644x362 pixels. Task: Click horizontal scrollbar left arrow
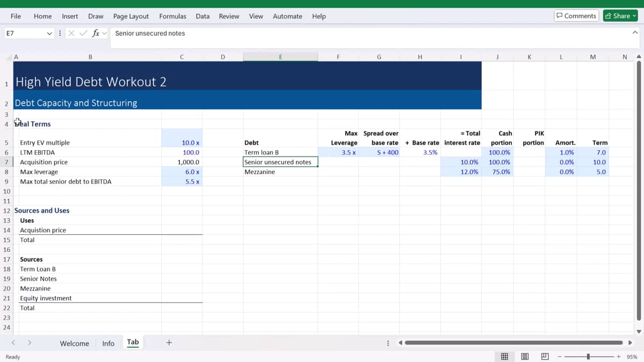[400, 343]
